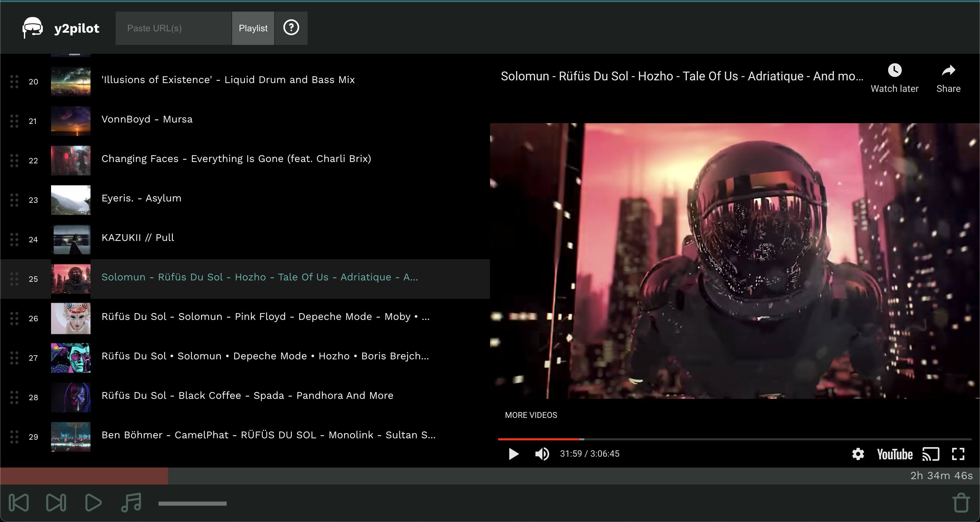Go back to the previous track
Viewport: 980px width, 522px height.
(19, 502)
